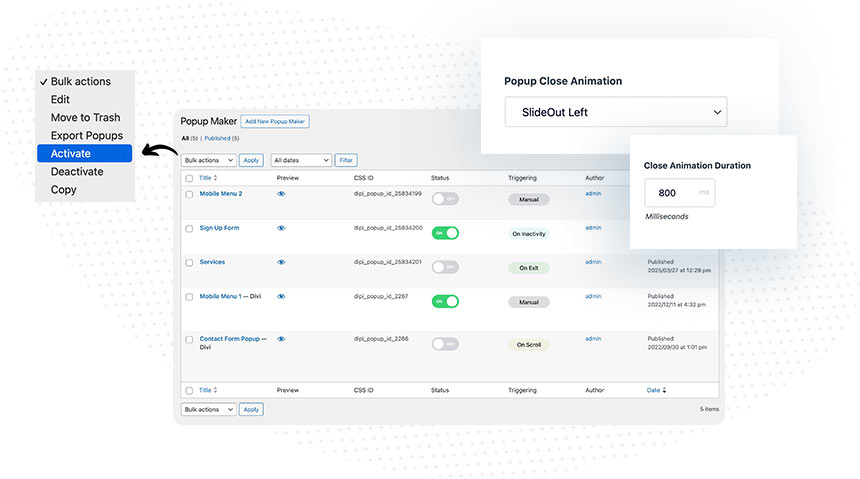
Task: Click the Manual trigger badge for Mobile Menu 1
Action: coord(529,302)
